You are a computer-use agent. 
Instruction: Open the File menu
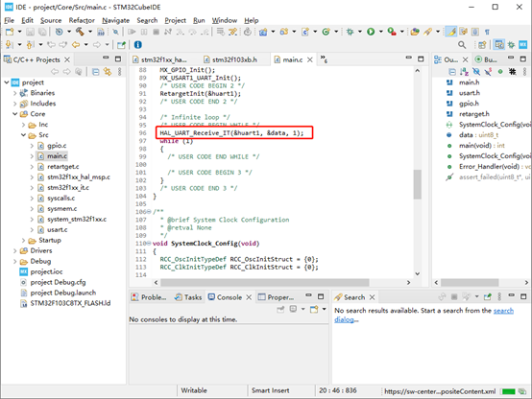tap(10, 20)
